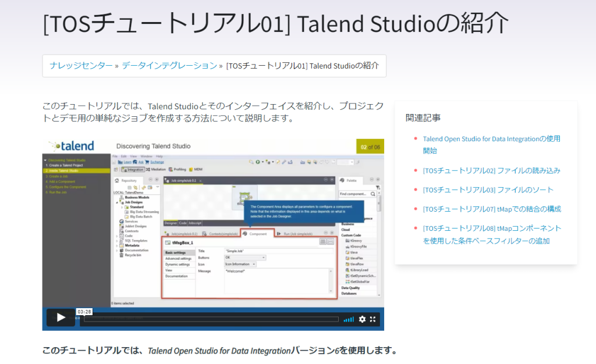
Task: Select chapter '3. Create a Job'
Action: tap(56, 176)
